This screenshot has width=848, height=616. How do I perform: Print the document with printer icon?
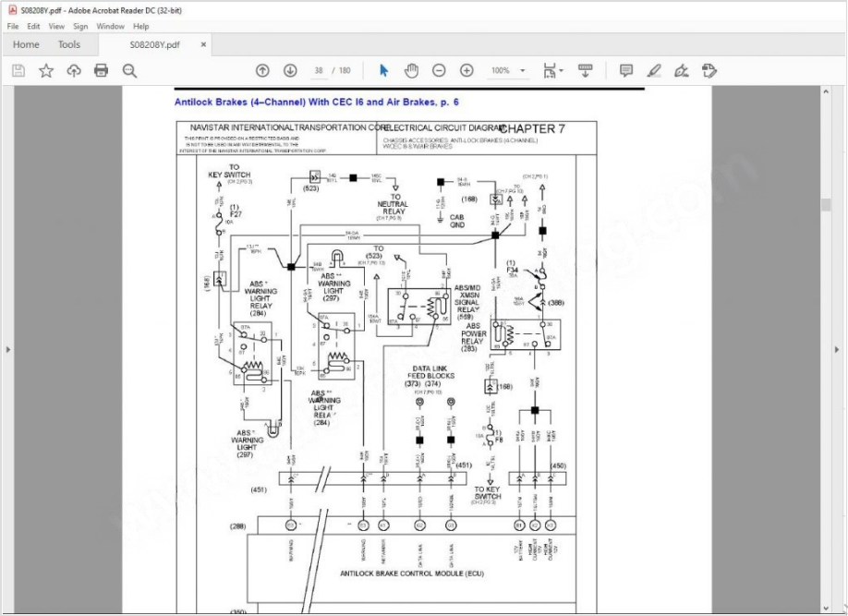pos(102,70)
